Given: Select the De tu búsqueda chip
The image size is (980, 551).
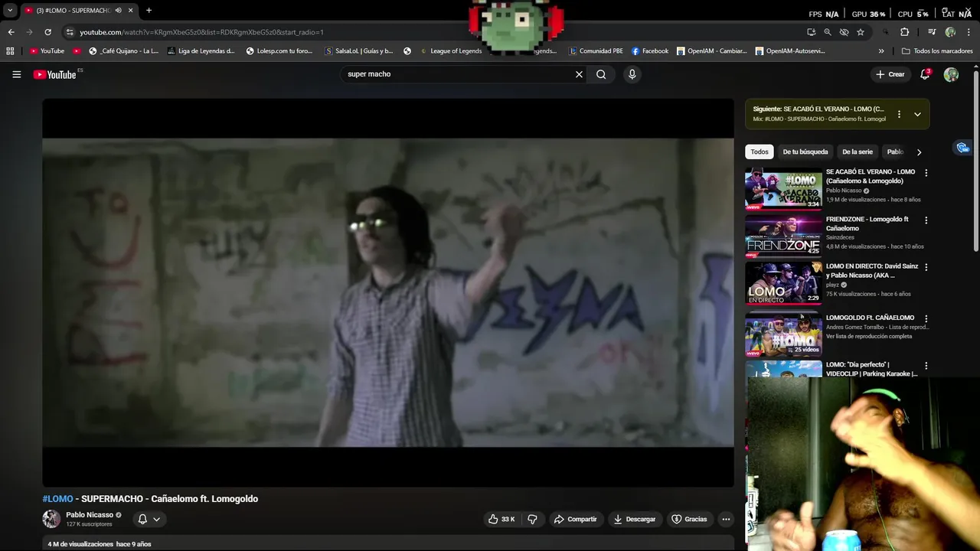Looking at the screenshot, I should 805,152.
